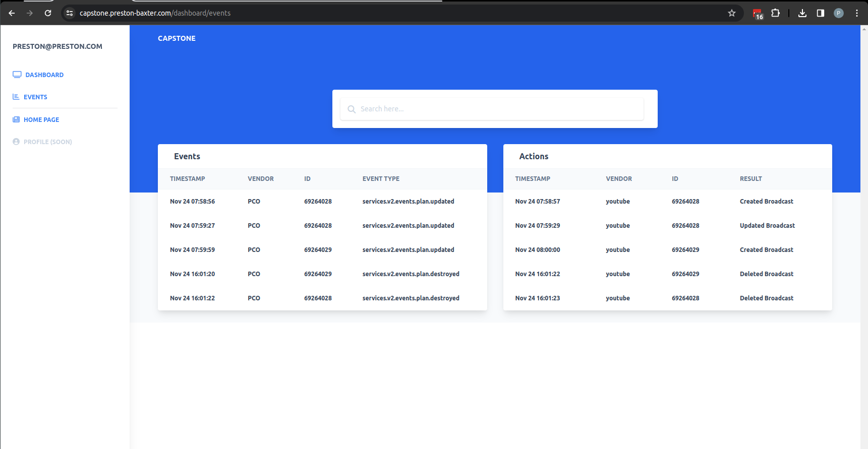Toggle the browser side panel icon
Image resolution: width=868 pixels, height=449 pixels.
coord(821,13)
